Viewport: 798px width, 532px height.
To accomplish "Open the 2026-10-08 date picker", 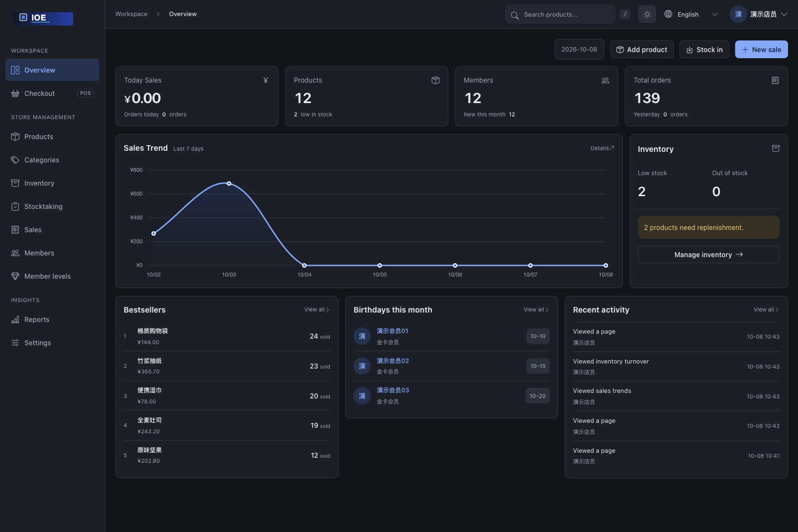I will pos(579,49).
